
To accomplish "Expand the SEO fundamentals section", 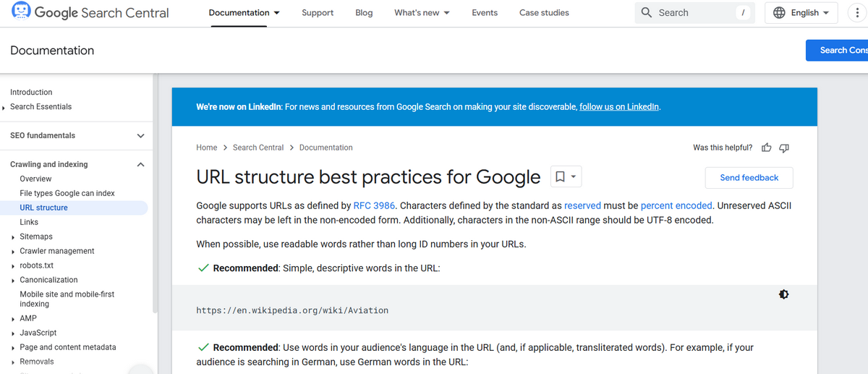I will [140, 136].
